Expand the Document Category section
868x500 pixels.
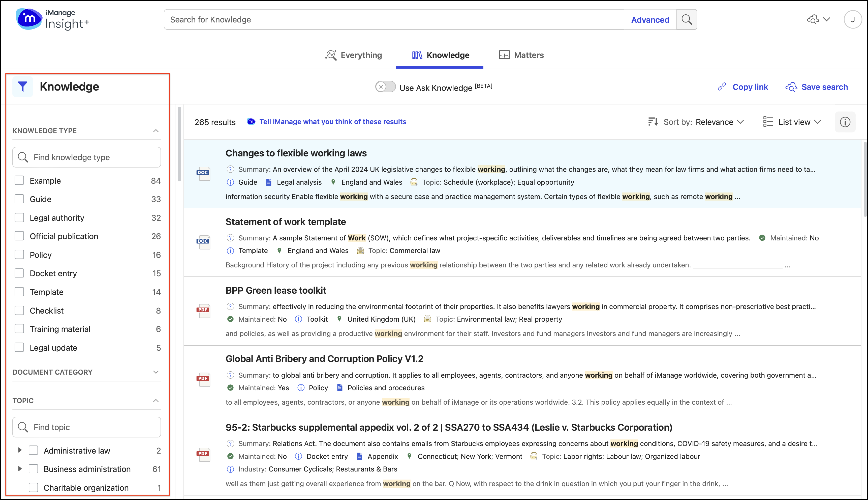click(x=156, y=372)
